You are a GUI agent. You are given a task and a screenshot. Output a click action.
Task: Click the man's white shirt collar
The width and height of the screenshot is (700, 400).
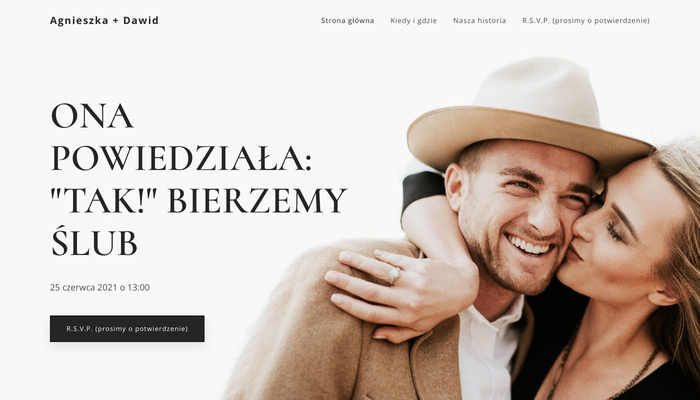click(490, 321)
